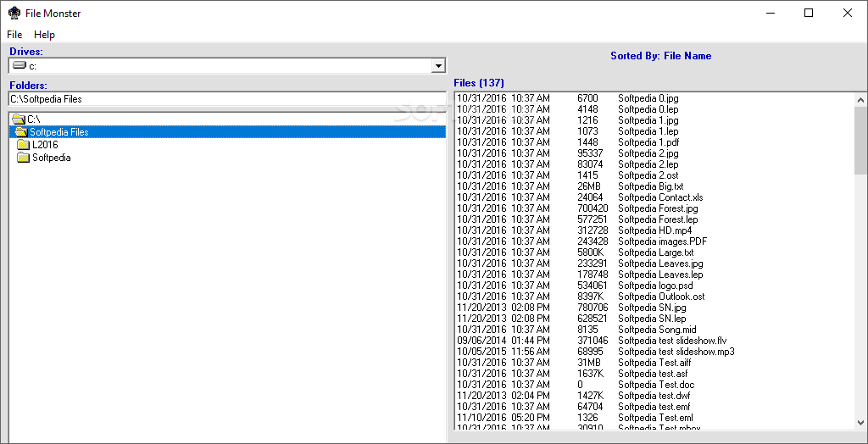Click the 5800K size value
This screenshot has width=868, height=444.
590,253
